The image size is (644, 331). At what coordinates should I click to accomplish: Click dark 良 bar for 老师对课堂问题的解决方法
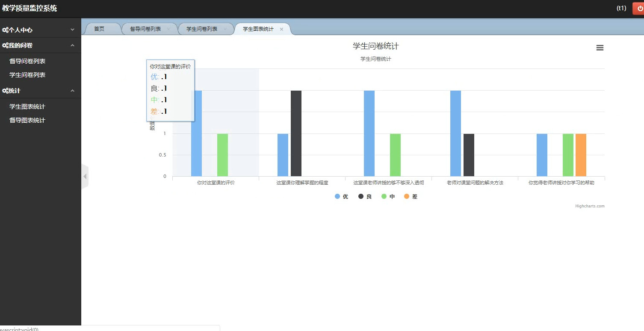coord(469,155)
